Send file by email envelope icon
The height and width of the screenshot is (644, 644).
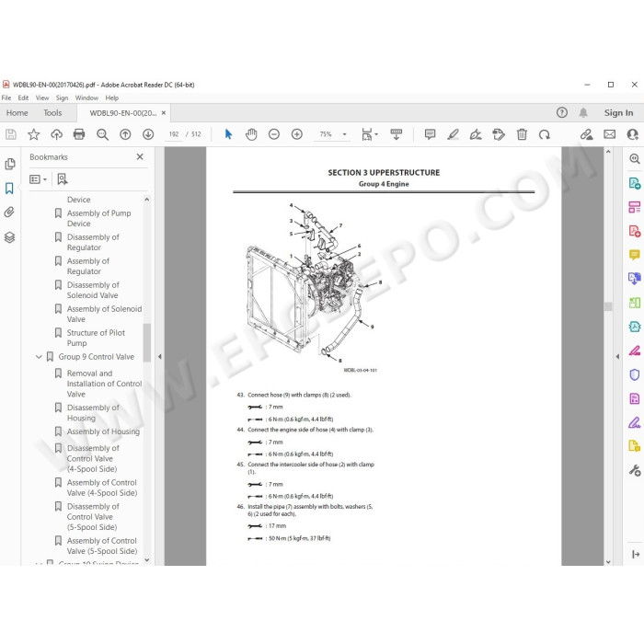[609, 134]
